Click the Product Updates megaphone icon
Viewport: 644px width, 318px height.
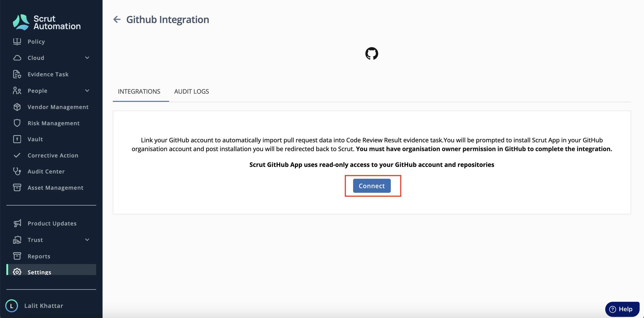click(17, 223)
